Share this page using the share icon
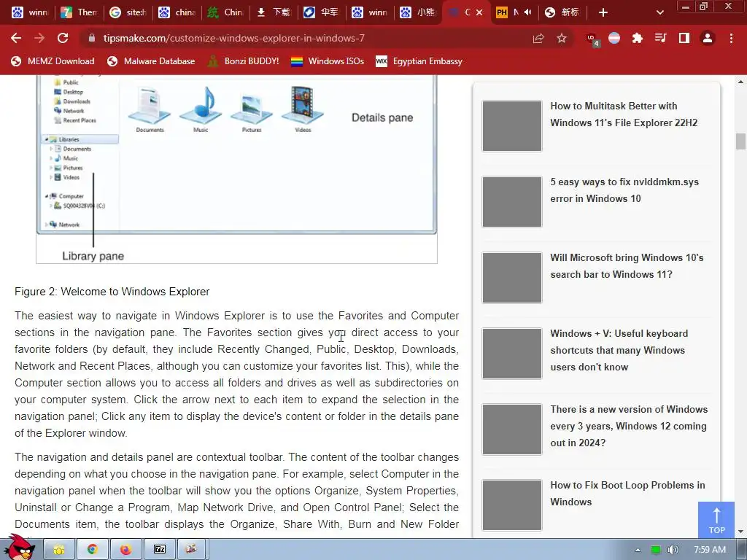 pos(538,38)
